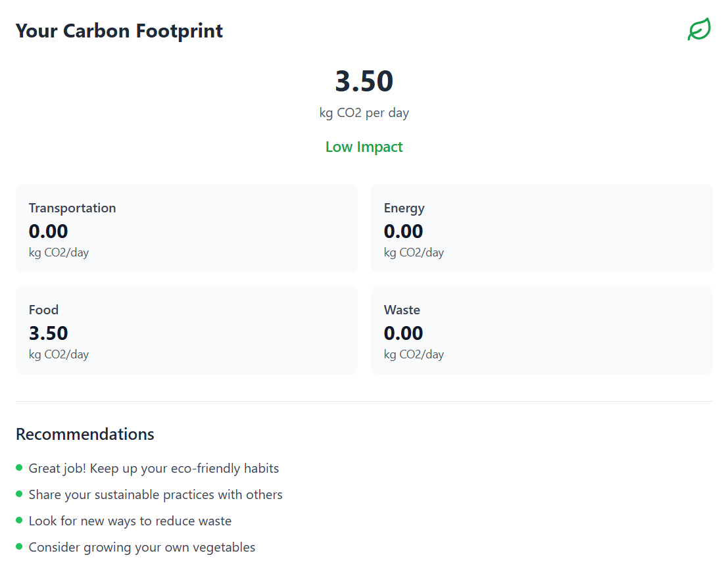728x572 pixels.
Task: Click the Waste 0.00 value
Action: click(x=403, y=333)
